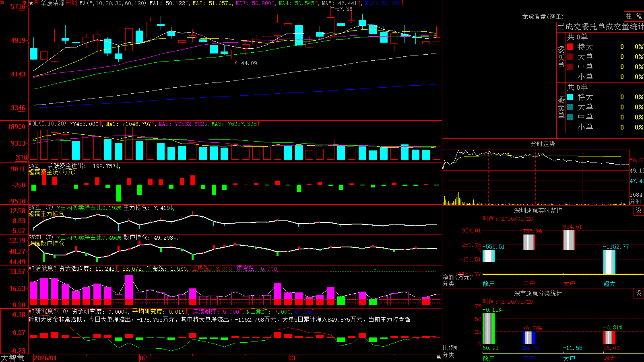Open 设 settings for 深圳超赢实时监控

coord(639,210)
